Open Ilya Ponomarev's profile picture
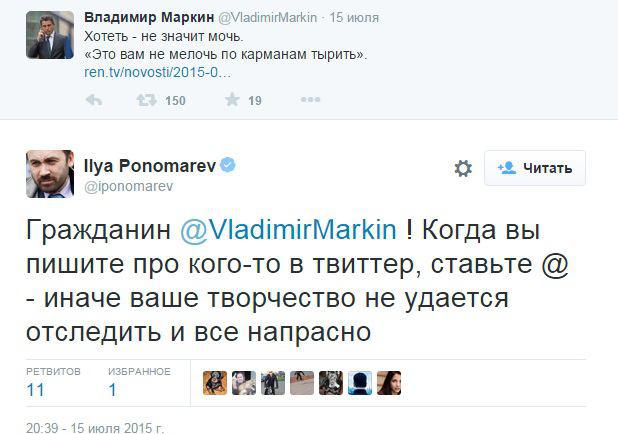Screen dimensions: 618x434 click(x=50, y=175)
